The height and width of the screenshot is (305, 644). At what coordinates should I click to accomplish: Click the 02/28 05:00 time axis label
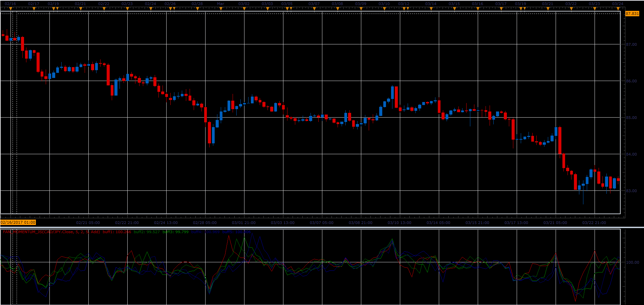pos(205,223)
